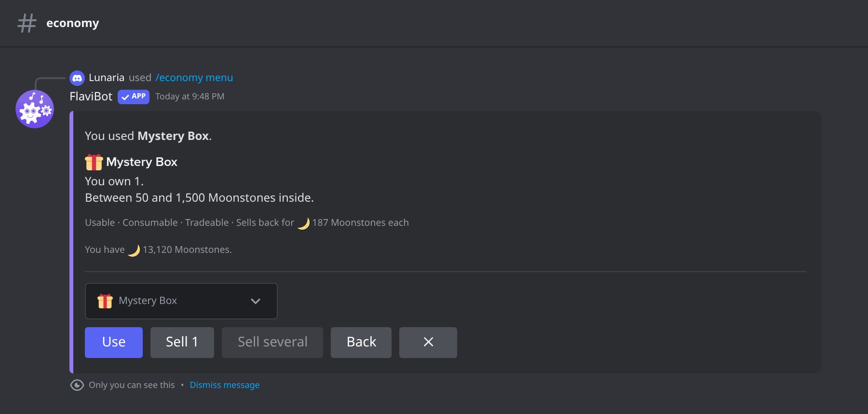Click the Lunaria username
Image resolution: width=868 pixels, height=414 pixels.
107,78
